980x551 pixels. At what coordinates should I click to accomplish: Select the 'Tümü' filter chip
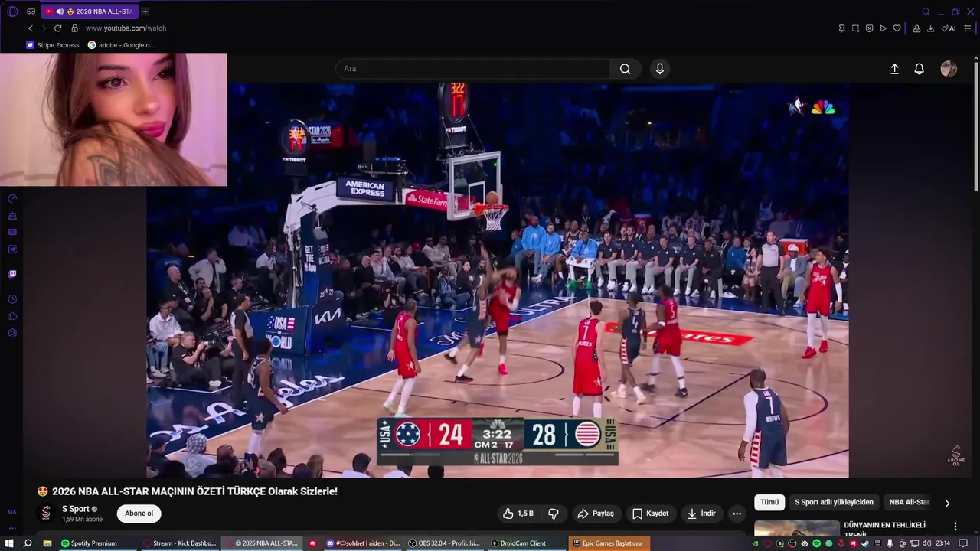pos(769,502)
